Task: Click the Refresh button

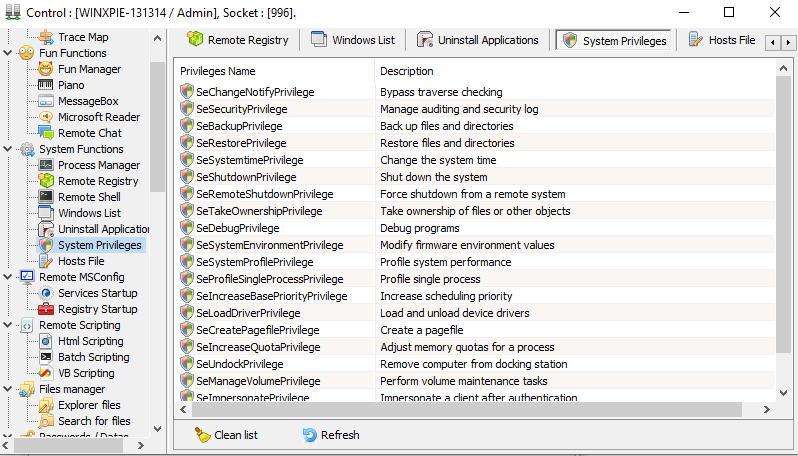Action: [330, 435]
